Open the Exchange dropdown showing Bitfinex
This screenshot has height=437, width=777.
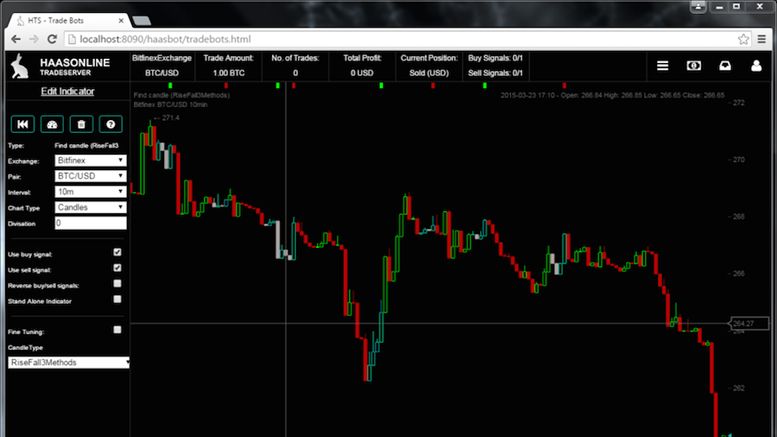(91, 161)
